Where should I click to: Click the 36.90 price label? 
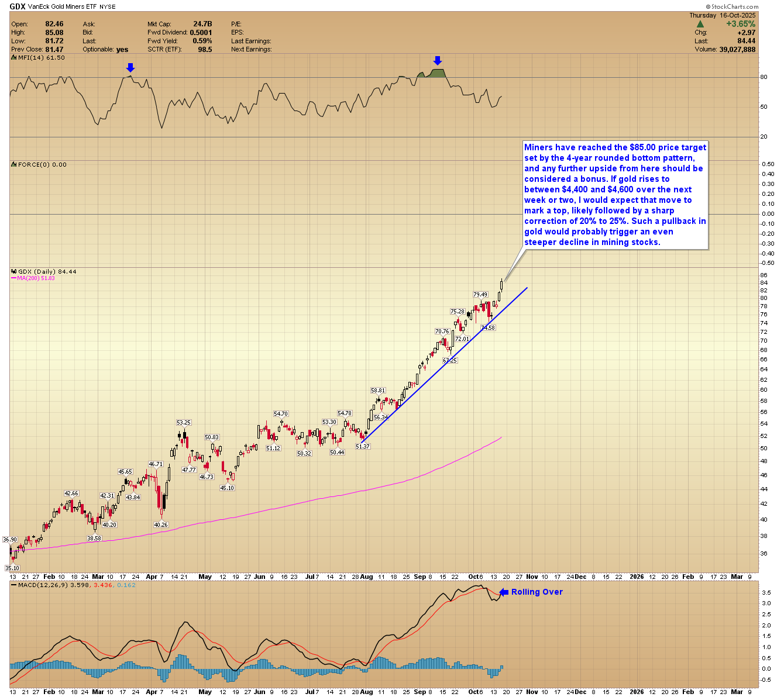(10, 540)
